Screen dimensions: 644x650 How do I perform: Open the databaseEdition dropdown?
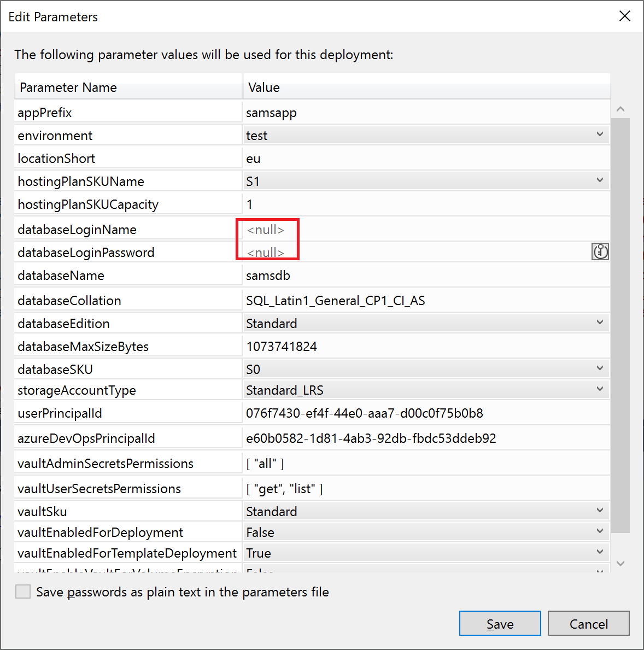pos(600,323)
